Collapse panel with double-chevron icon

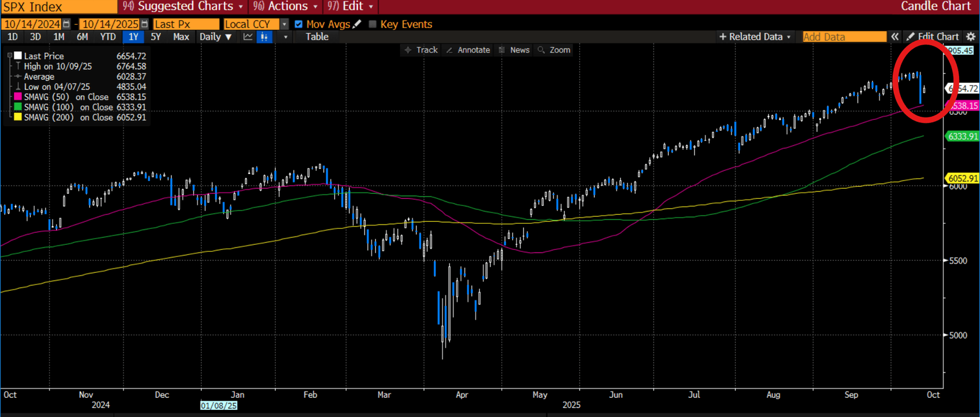coord(895,37)
